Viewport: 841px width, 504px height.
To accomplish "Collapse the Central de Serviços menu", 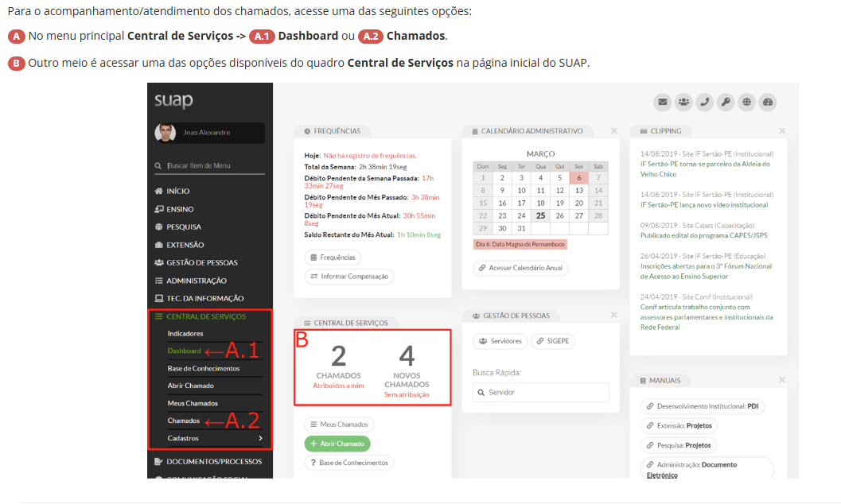I will [205, 316].
